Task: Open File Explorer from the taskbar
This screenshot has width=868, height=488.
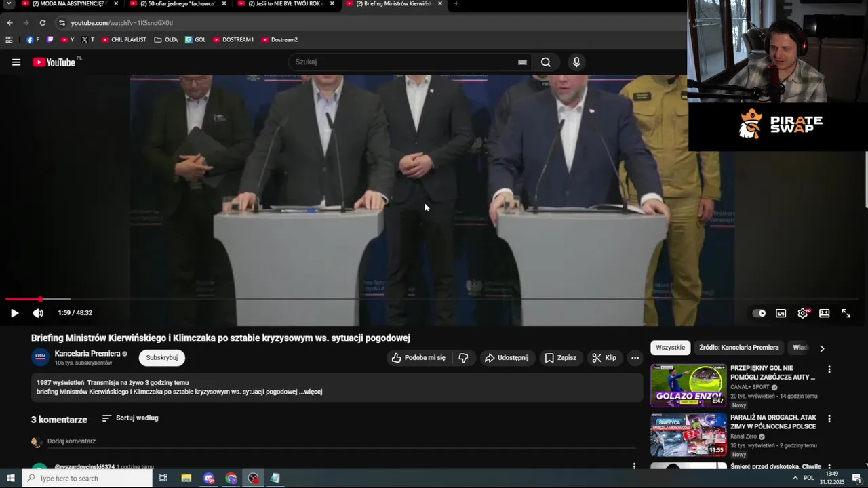Action: click(x=186, y=479)
